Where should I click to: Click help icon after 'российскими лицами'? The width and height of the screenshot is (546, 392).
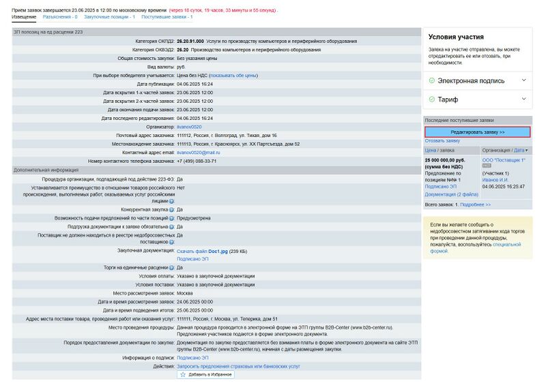(171, 201)
